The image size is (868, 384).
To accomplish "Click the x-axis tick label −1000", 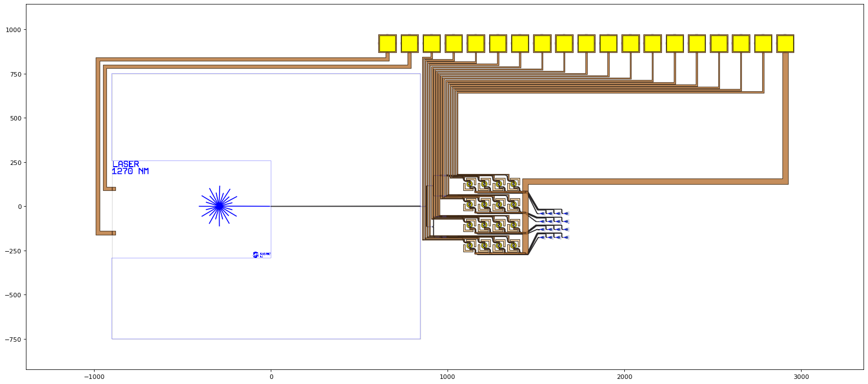I will tap(93, 377).
